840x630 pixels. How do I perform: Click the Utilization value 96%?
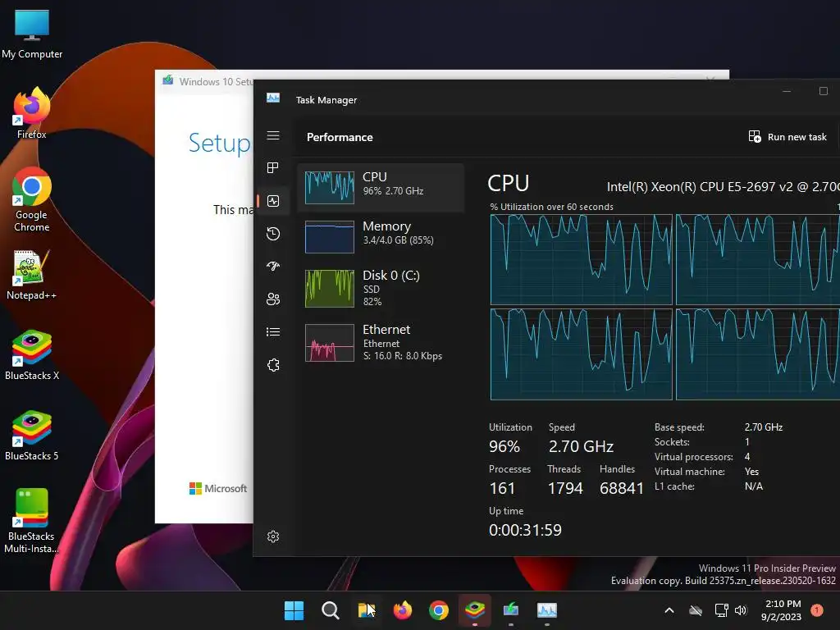[504, 446]
